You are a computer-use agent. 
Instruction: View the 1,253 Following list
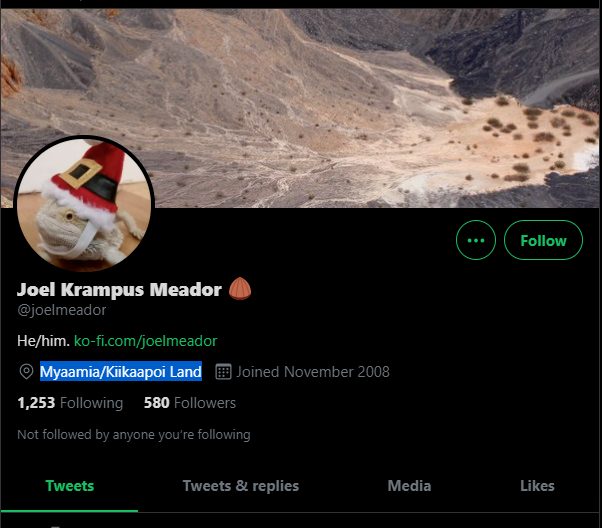click(70, 403)
